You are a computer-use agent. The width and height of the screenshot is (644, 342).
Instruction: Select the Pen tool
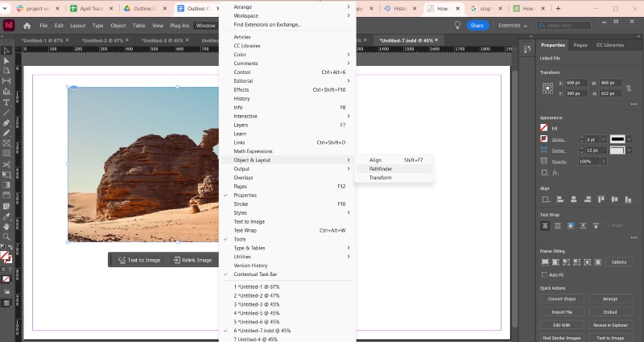click(6, 123)
